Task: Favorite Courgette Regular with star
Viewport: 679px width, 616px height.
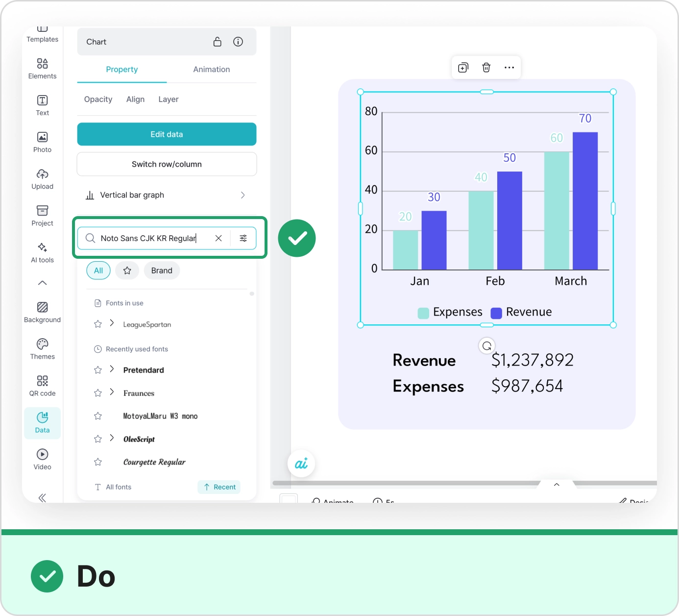Action: [x=98, y=462]
